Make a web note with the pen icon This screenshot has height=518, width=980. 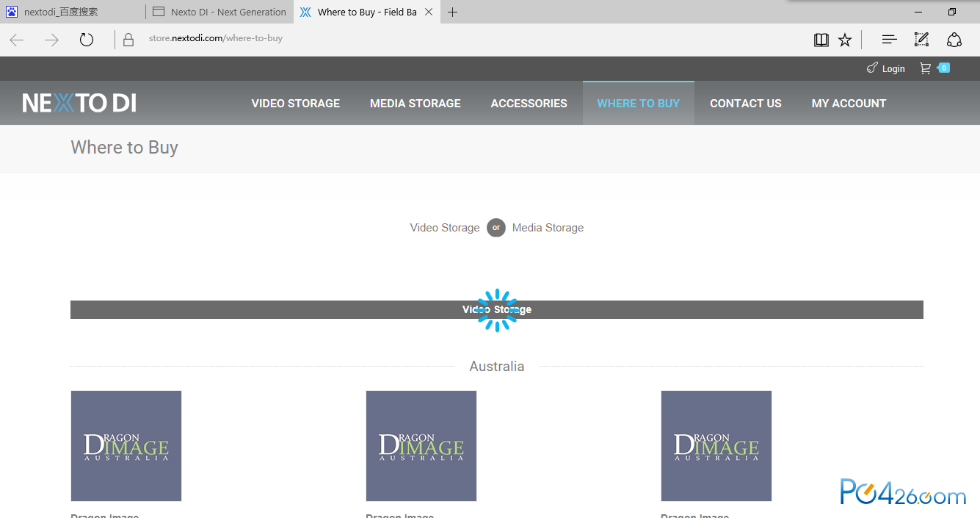tap(921, 40)
